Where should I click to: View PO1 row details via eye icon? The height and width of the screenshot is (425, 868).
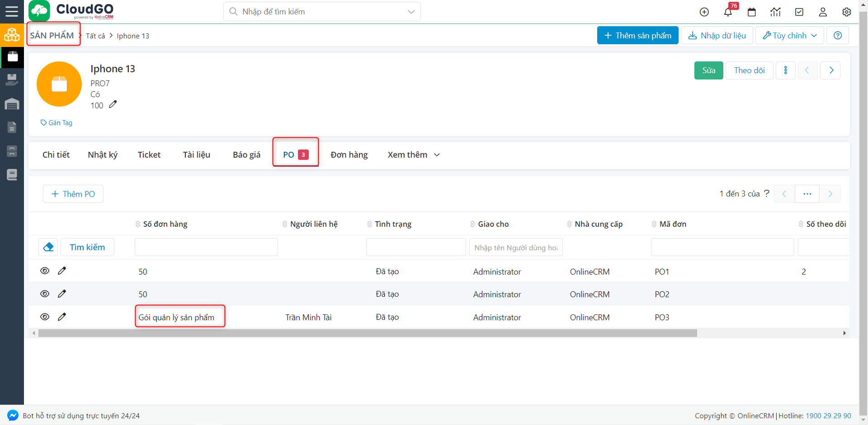(45, 271)
